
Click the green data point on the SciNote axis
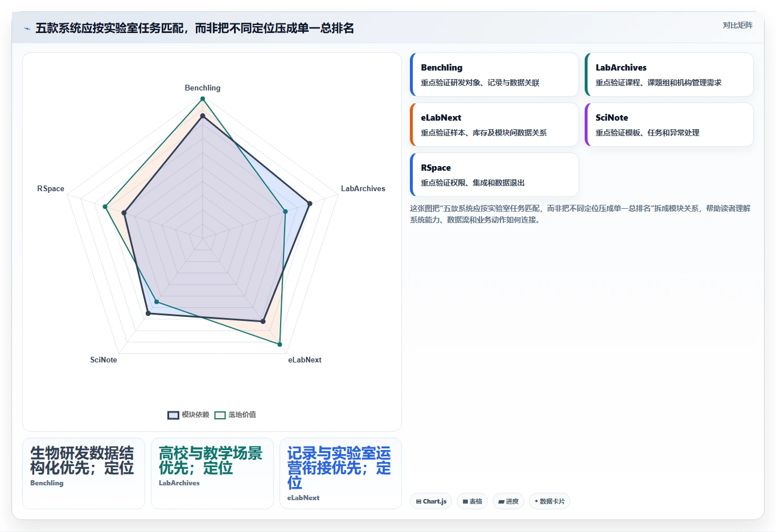click(x=157, y=302)
